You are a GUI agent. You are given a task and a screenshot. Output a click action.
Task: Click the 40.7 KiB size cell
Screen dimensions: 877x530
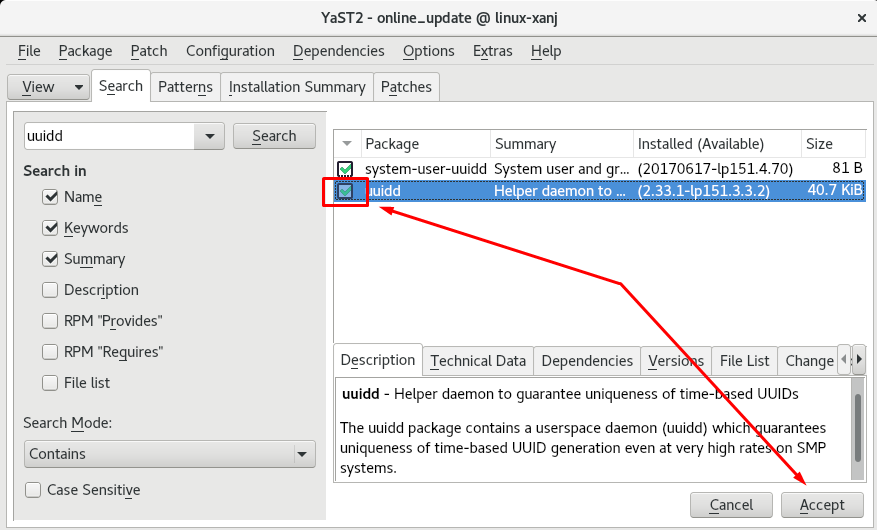pos(835,191)
